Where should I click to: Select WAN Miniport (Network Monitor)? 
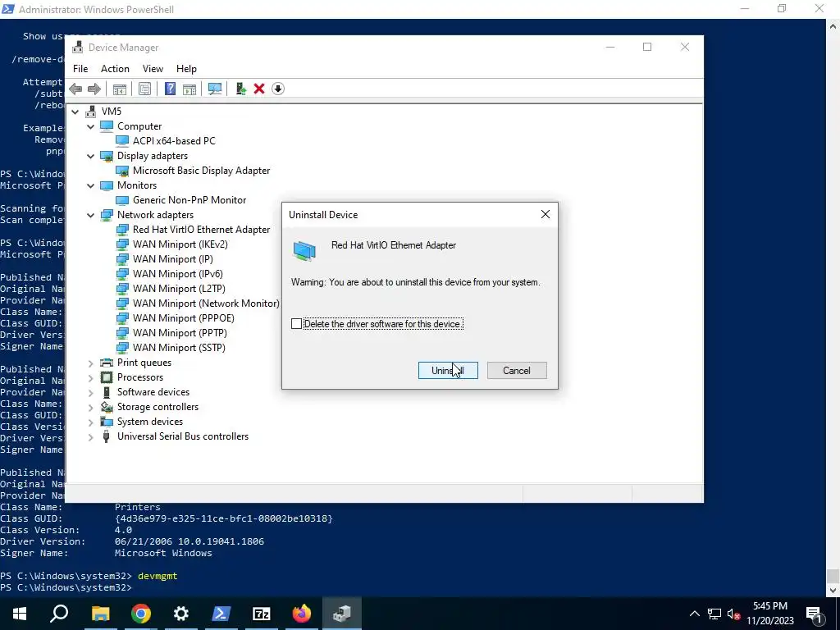coord(206,304)
